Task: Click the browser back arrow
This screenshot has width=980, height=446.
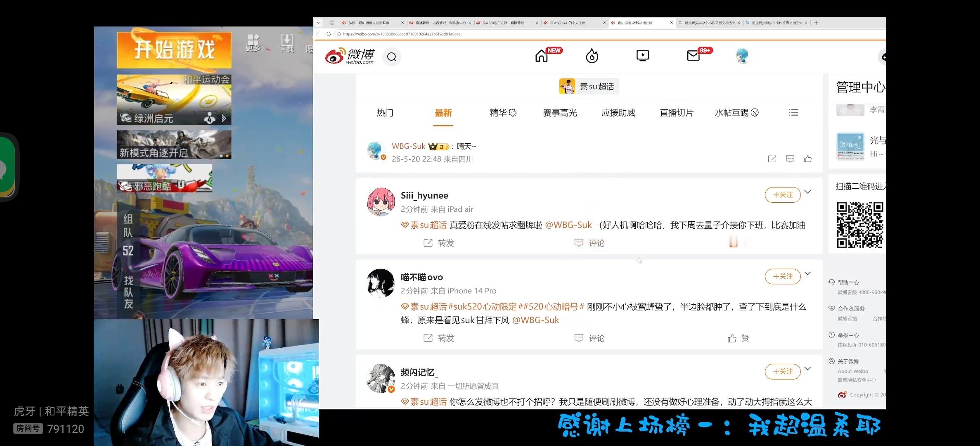Action: click(x=318, y=34)
